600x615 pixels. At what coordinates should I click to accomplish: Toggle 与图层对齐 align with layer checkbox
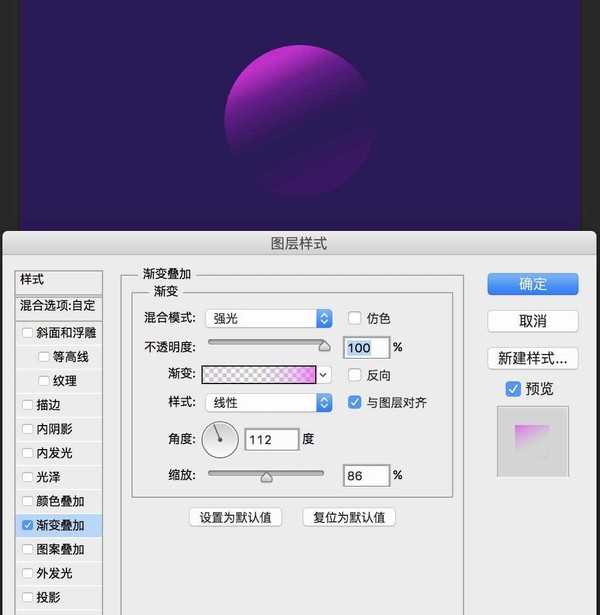pyautogui.click(x=354, y=403)
